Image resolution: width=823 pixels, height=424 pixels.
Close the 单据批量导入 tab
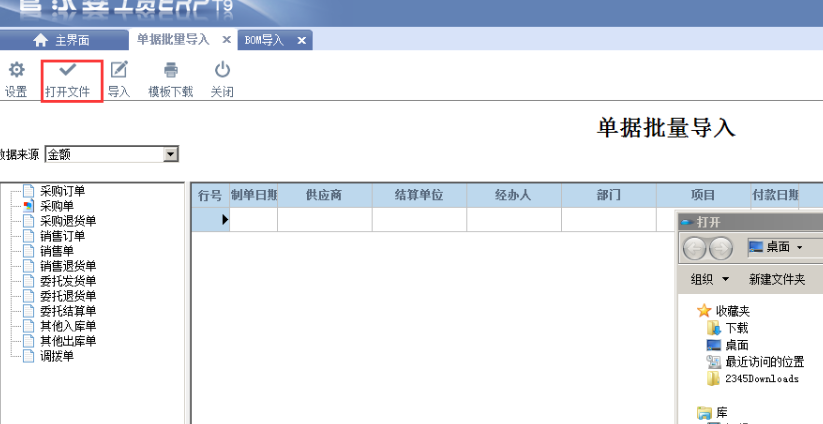tap(226, 39)
